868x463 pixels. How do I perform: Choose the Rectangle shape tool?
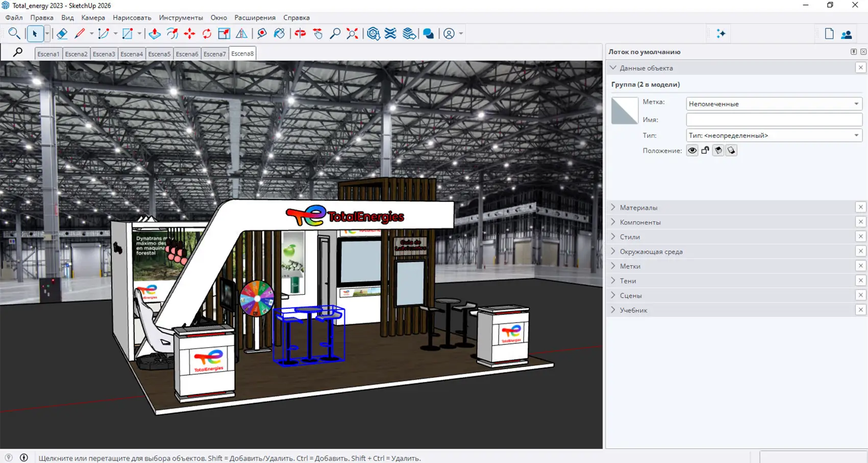(x=128, y=34)
